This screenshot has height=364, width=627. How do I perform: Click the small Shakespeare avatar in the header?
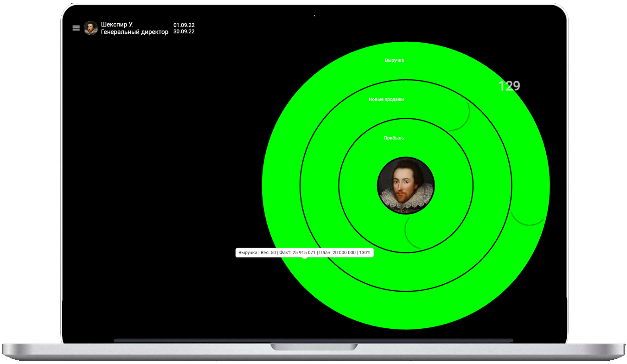tap(90, 28)
